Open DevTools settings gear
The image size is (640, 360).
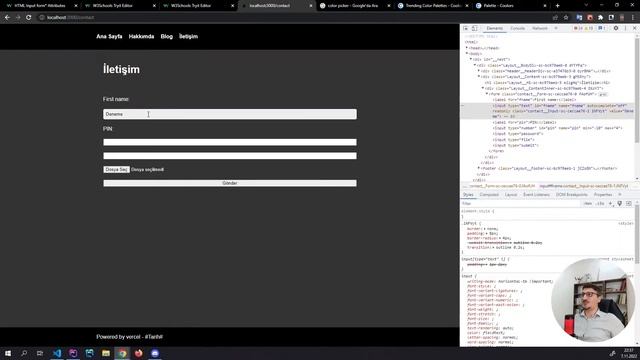(616, 28)
